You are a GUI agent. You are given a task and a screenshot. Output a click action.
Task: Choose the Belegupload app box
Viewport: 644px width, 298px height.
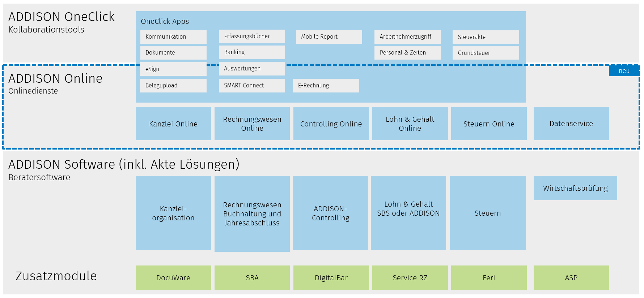coord(173,86)
